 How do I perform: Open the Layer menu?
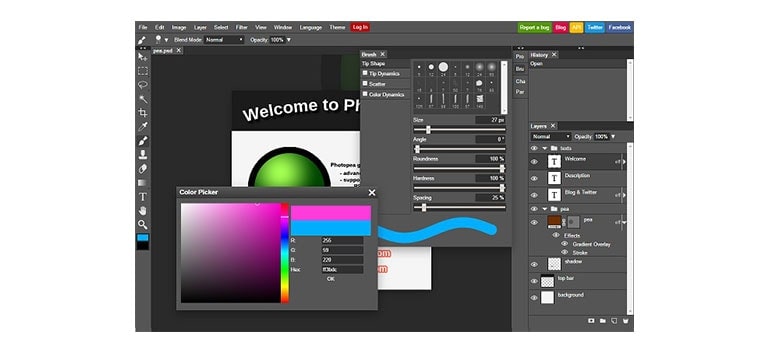200,27
